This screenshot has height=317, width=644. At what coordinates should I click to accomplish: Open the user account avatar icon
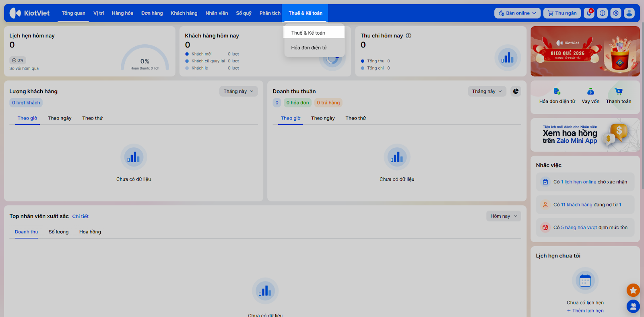pyautogui.click(x=629, y=13)
